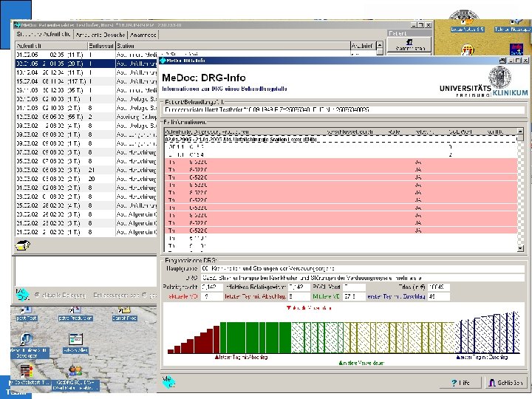The image size is (532, 399).
Task: Open the desktop shortcut with two people icon
Action: coord(75,371)
